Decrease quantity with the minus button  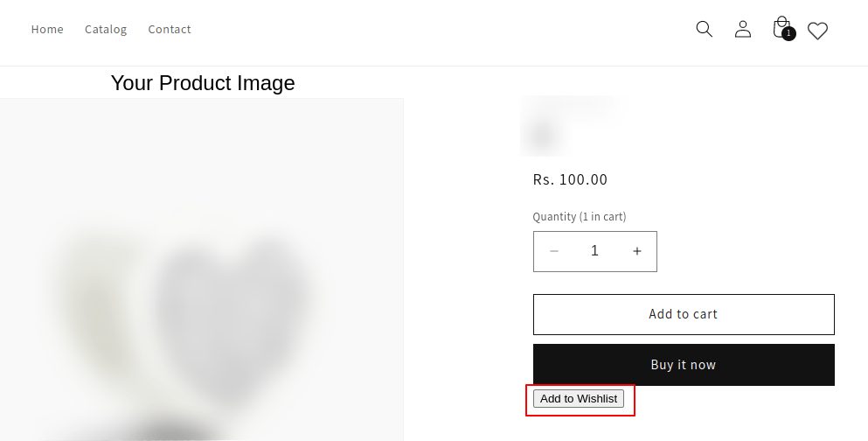click(554, 252)
